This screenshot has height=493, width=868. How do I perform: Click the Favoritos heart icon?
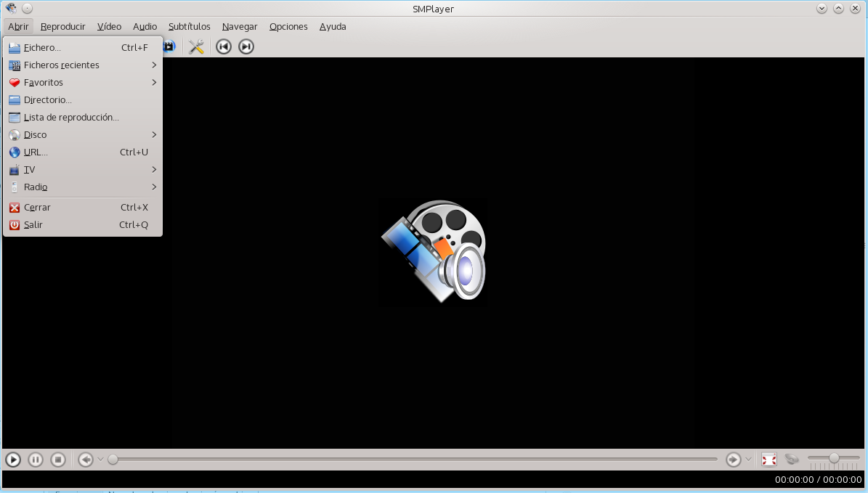point(15,83)
